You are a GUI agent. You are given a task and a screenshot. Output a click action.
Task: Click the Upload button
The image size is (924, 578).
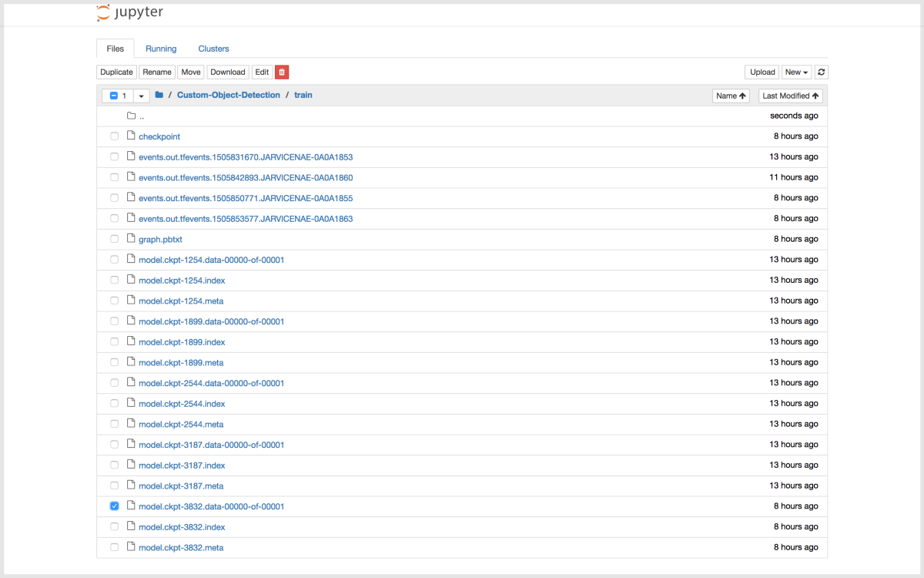[x=762, y=72]
